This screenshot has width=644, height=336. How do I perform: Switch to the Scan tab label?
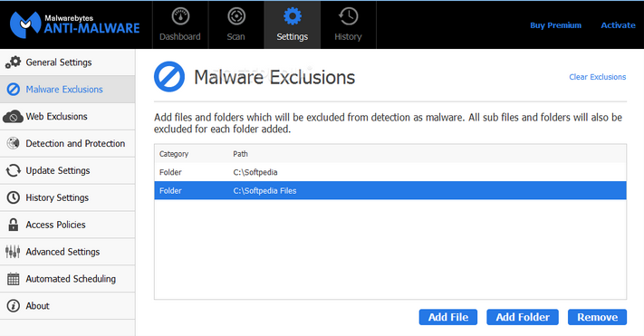pos(235,36)
